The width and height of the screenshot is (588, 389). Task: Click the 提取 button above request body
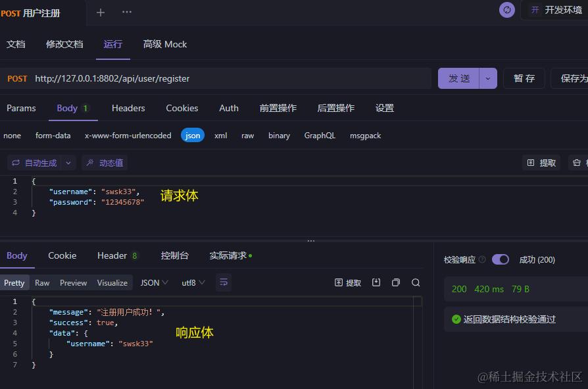click(541, 163)
